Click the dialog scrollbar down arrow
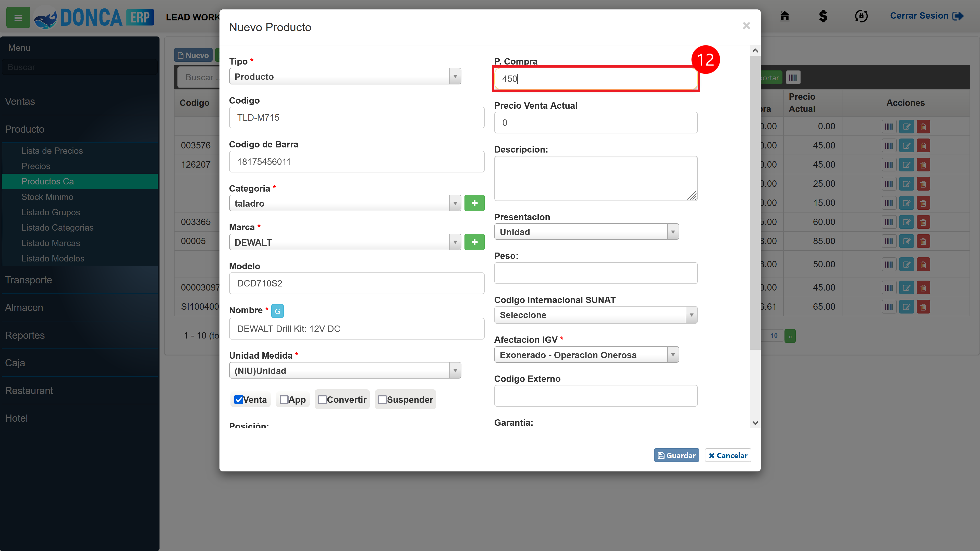Screen dimensions: 980x551 tap(755, 423)
